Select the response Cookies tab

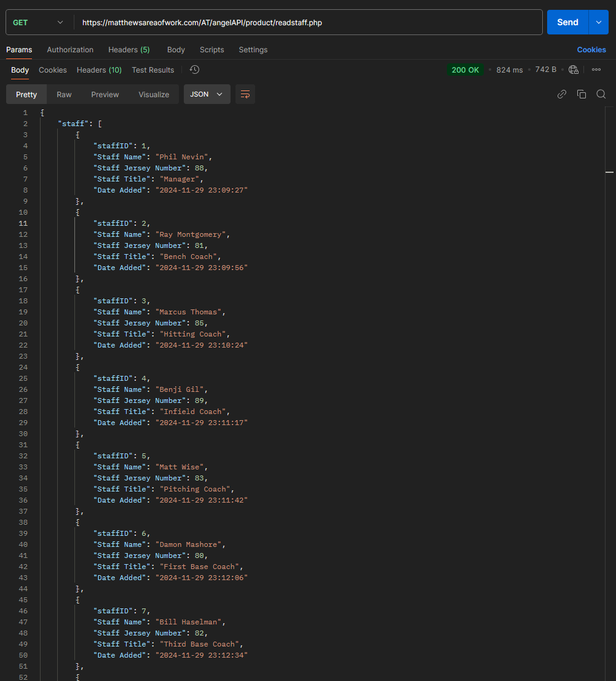(x=52, y=70)
